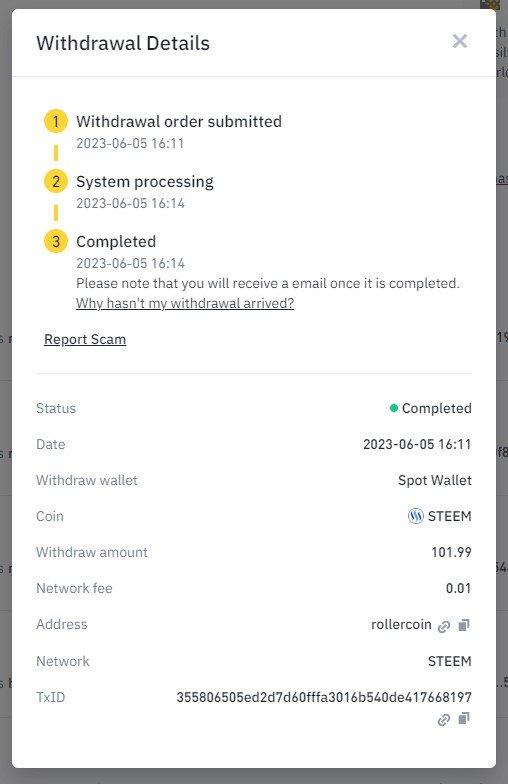The width and height of the screenshot is (508, 784).
Task: Open the TxID explorer link icon
Action: point(444,720)
